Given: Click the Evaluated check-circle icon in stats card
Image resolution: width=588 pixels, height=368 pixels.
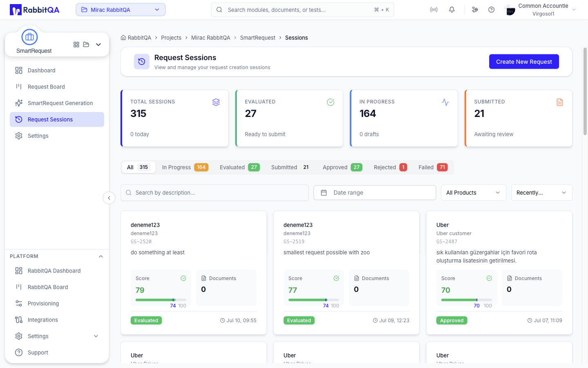Looking at the screenshot, I should click(331, 102).
